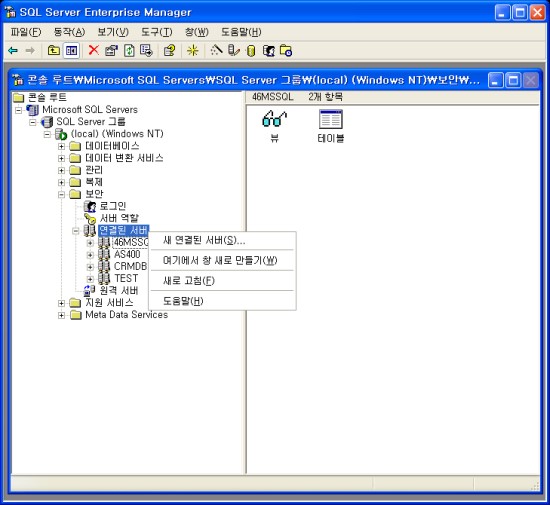550x505 pixels.
Task: Choose 새로 고침(F) from context menu
Action: tap(223, 281)
